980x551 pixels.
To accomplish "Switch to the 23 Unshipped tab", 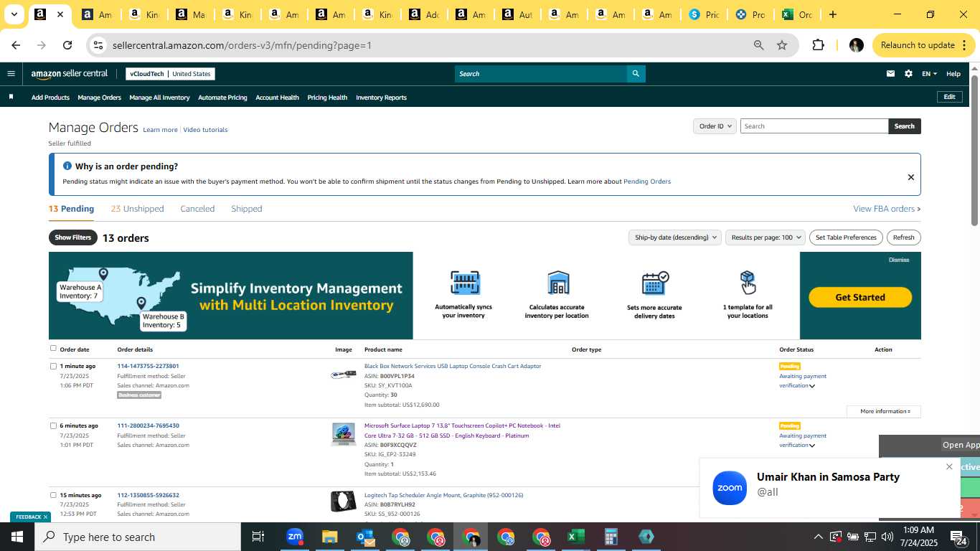I will tap(137, 209).
